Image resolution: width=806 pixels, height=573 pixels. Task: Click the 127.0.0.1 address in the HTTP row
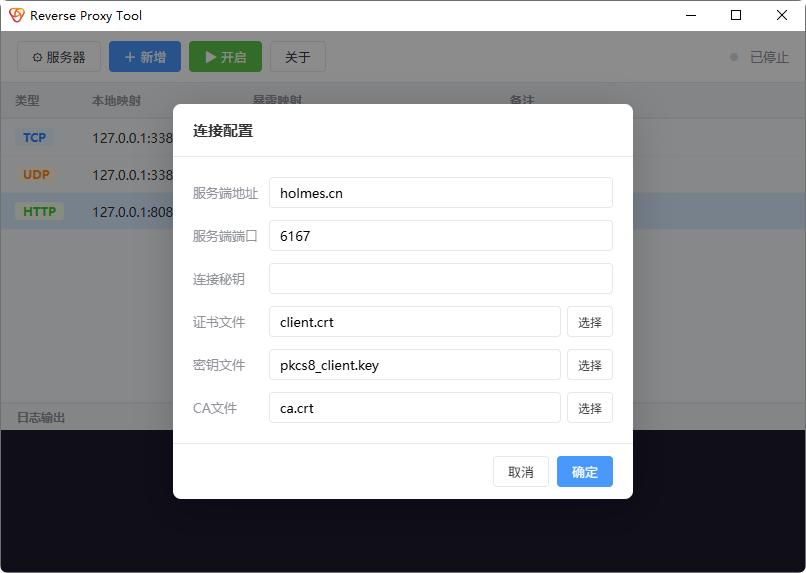132,212
